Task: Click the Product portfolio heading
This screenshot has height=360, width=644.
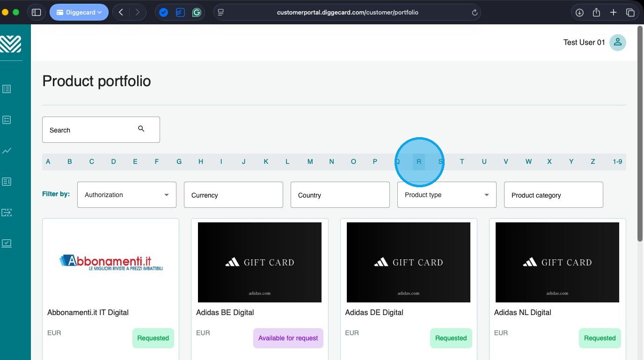Action: point(96,81)
